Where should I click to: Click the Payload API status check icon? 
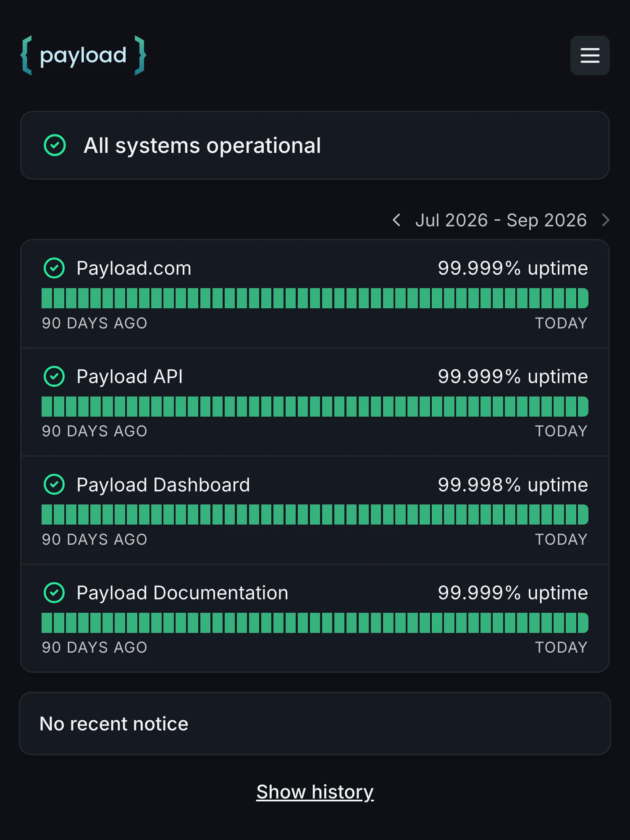(54, 376)
